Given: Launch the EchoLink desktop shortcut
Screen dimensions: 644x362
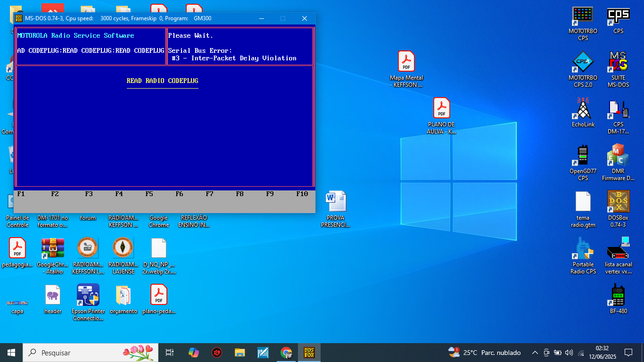Looking at the screenshot, I should 583,109.
